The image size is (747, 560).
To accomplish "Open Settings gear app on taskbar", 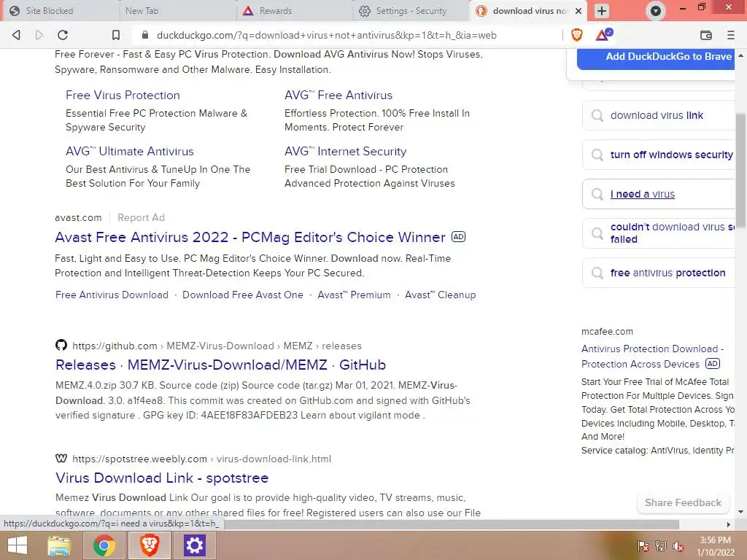I will click(x=194, y=545).
